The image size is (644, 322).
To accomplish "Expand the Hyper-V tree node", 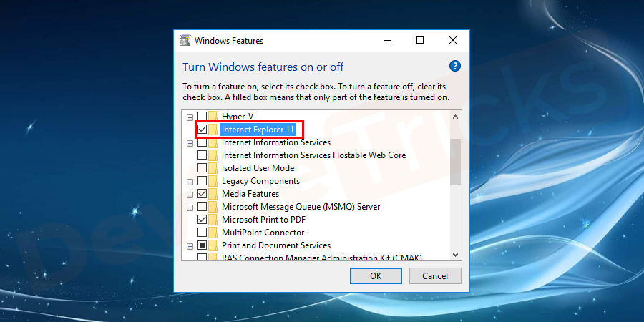I will click(190, 117).
